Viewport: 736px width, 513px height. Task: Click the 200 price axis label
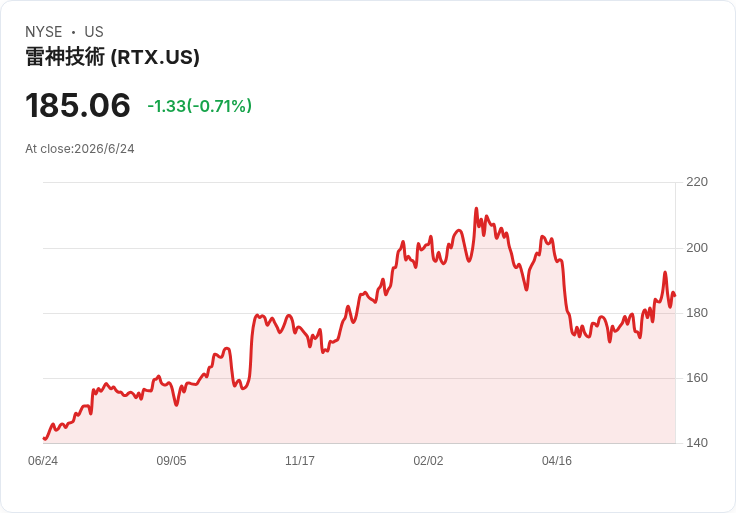pos(697,248)
